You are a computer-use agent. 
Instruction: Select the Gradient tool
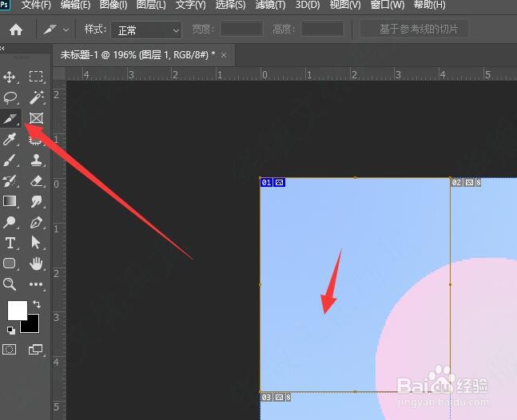click(10, 201)
